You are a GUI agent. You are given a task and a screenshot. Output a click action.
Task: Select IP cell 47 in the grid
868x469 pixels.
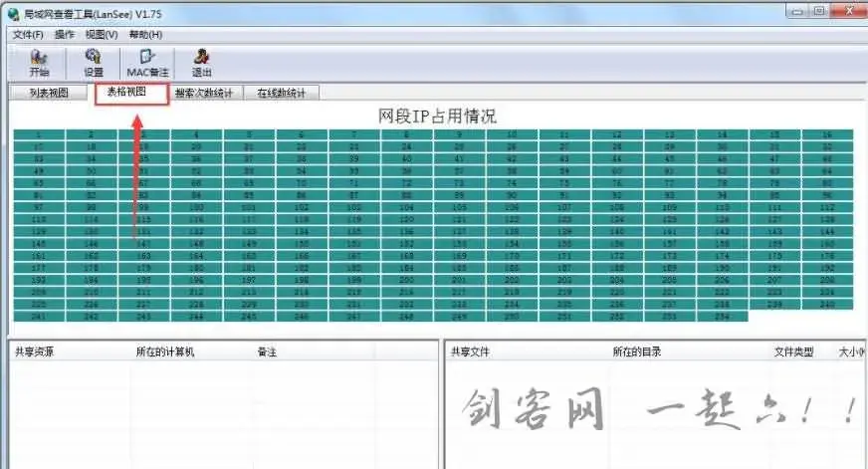(x=775, y=159)
